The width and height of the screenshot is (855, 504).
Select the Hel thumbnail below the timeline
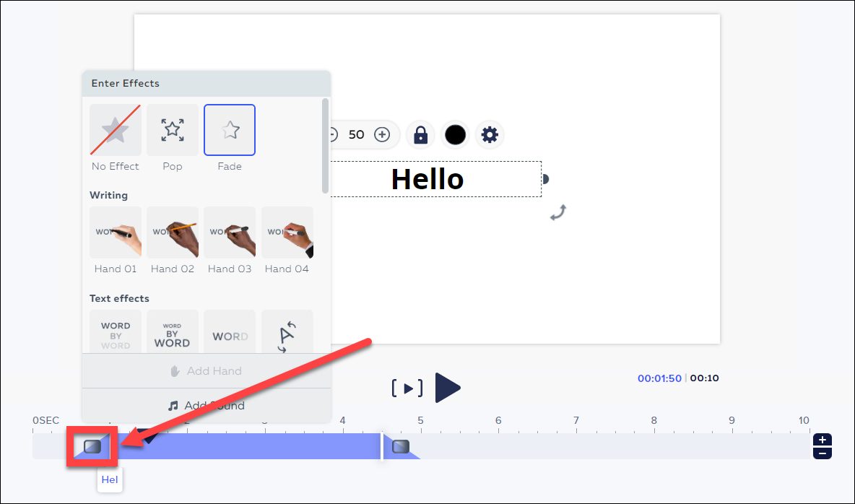pos(110,479)
